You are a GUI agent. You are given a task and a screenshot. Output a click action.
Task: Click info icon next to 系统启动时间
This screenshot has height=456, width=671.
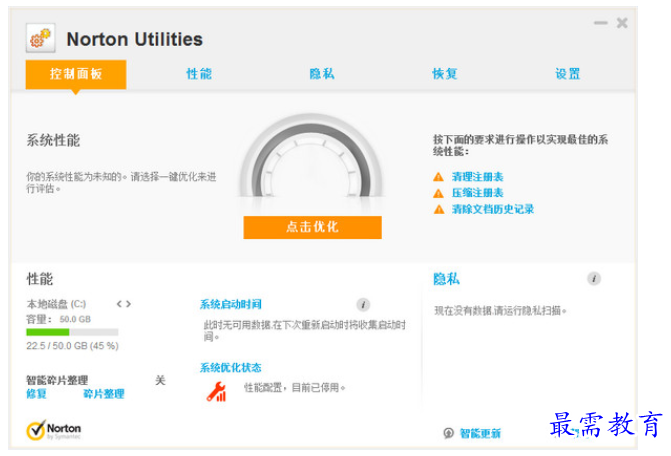point(363,305)
